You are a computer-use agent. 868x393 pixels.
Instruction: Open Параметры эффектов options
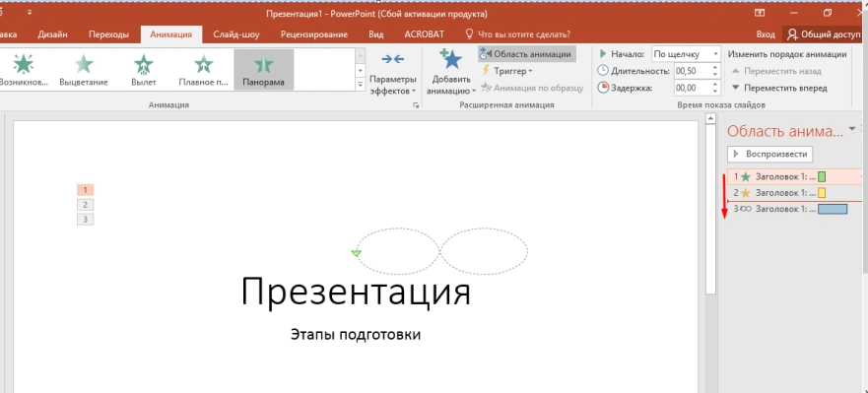click(x=393, y=73)
